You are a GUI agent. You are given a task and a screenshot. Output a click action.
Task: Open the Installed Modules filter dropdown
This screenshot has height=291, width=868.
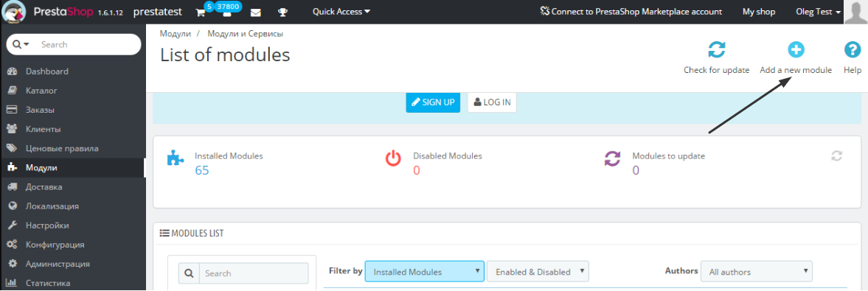coord(425,272)
